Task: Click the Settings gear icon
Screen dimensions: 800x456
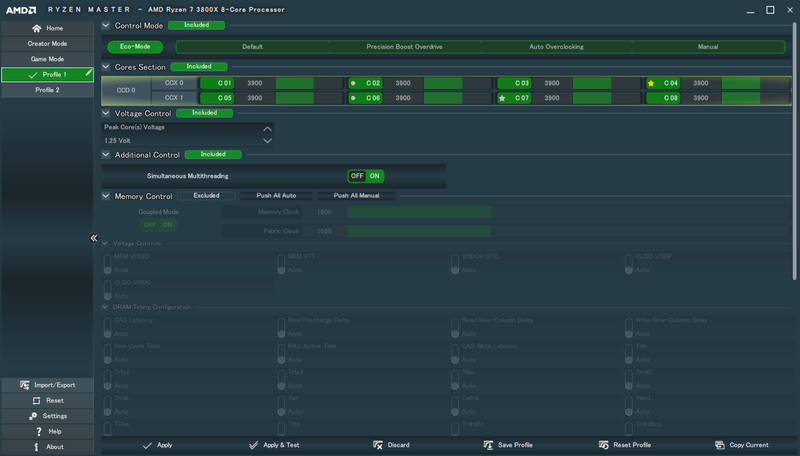Action: pos(33,416)
